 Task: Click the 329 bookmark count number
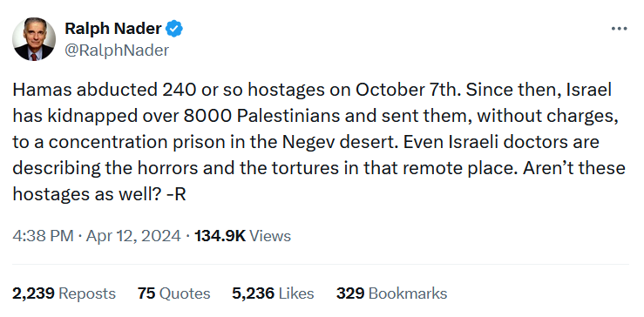point(350,293)
